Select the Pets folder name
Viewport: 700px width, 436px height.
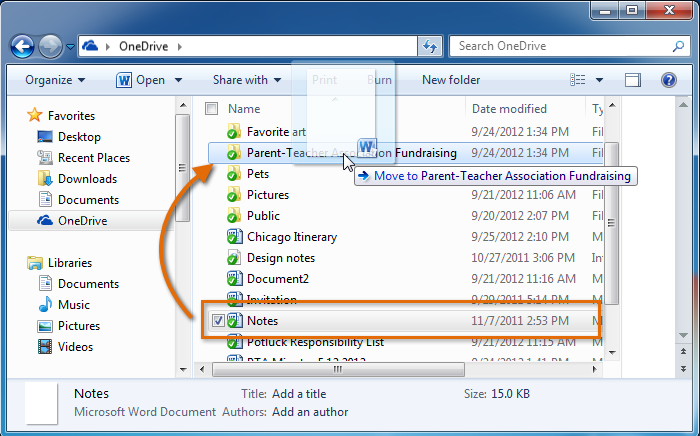258,174
